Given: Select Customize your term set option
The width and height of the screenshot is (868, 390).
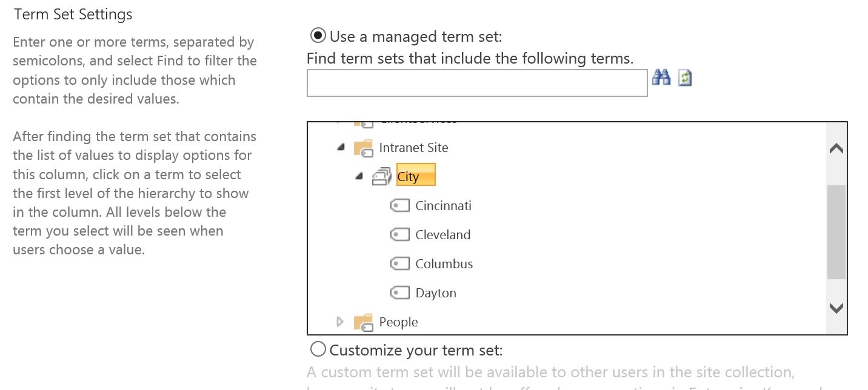Looking at the screenshot, I should coord(318,349).
